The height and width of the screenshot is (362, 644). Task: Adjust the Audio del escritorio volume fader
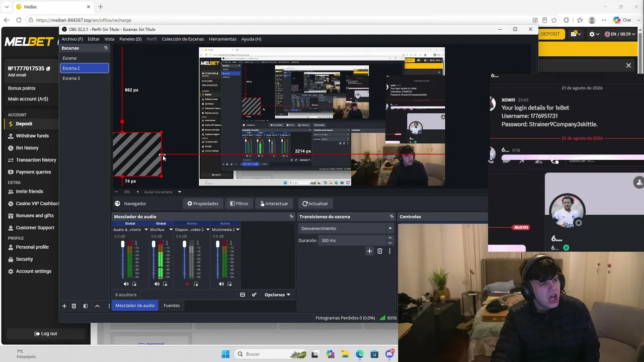[x=122, y=244]
